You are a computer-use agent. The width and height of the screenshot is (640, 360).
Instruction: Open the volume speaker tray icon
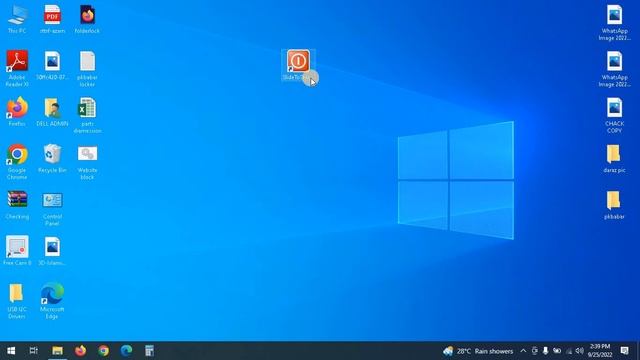point(580,351)
